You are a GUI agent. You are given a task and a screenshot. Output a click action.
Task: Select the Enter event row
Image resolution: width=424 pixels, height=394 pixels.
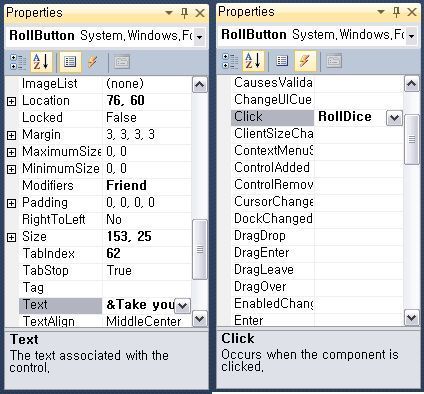[317, 320]
